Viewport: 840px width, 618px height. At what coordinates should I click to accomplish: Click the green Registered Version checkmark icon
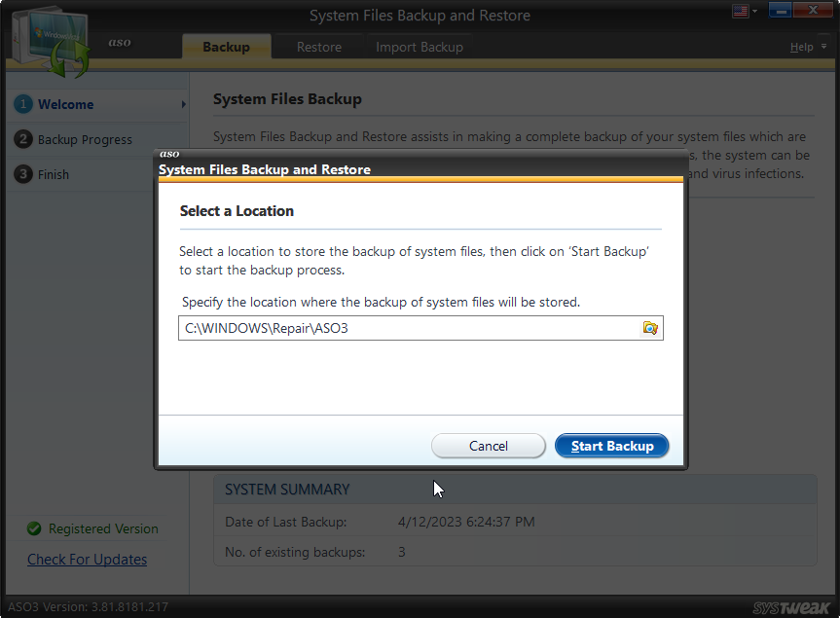[x=34, y=528]
